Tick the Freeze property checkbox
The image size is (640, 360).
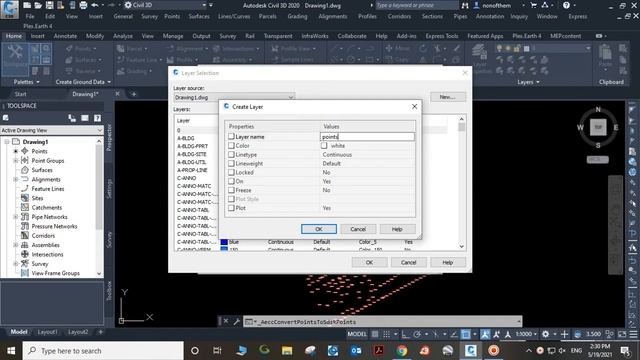click(231, 190)
